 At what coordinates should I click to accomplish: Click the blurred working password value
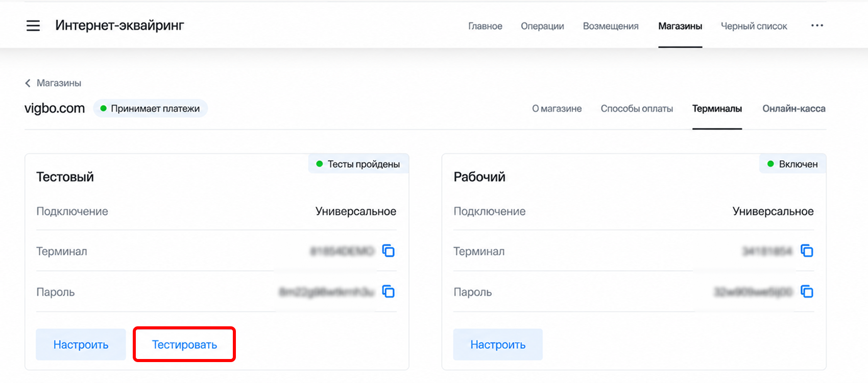point(753,292)
